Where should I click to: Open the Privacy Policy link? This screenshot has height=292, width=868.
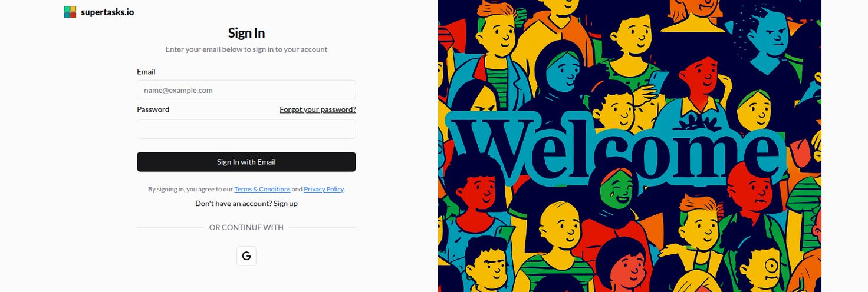coord(324,189)
